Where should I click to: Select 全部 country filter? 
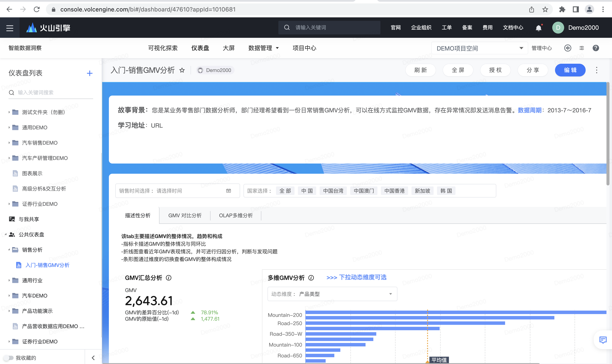tap(285, 190)
